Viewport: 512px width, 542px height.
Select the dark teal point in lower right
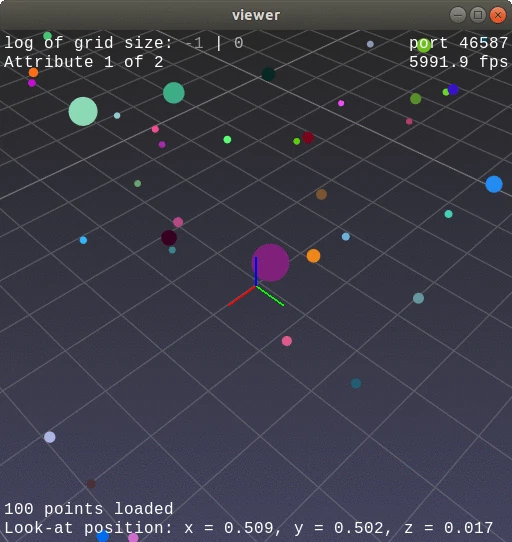pyautogui.click(x=356, y=383)
